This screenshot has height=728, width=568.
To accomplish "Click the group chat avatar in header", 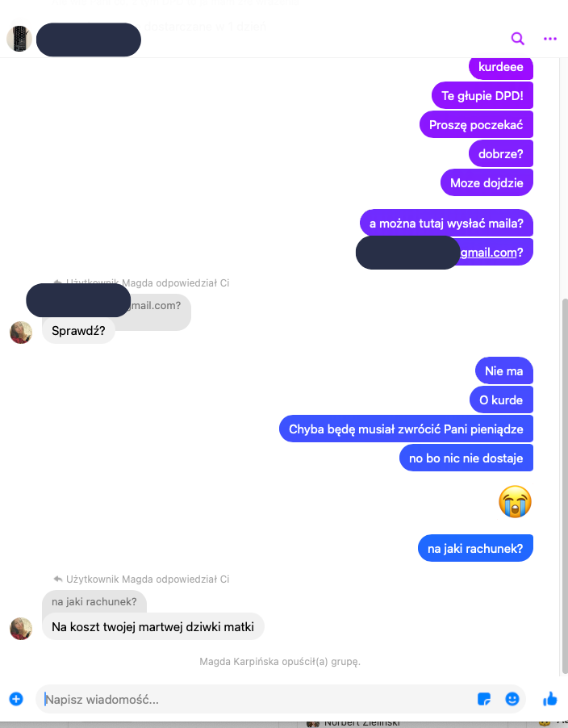I will pos(19,39).
